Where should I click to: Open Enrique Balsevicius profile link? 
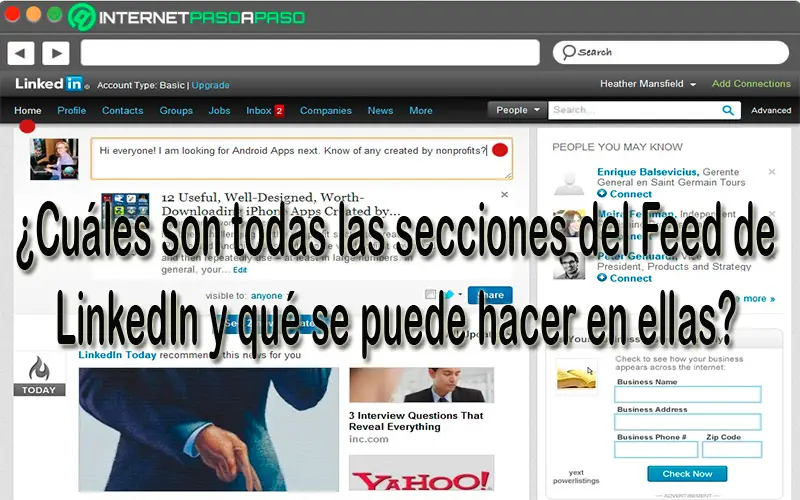[x=647, y=172]
